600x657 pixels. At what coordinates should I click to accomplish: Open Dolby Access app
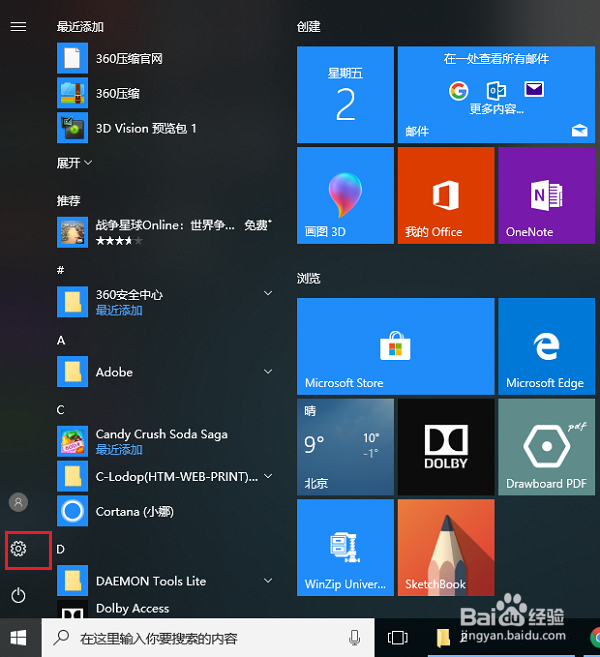pos(165,609)
